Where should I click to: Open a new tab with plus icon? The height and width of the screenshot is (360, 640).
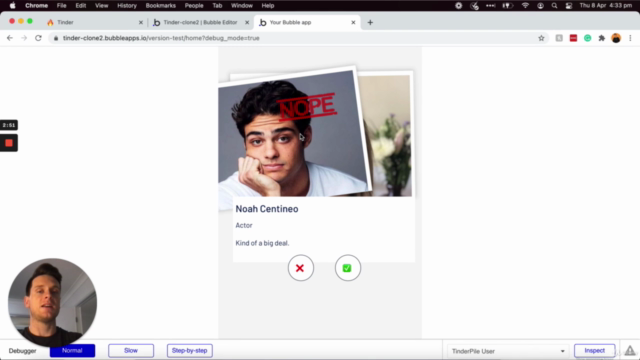(x=370, y=22)
